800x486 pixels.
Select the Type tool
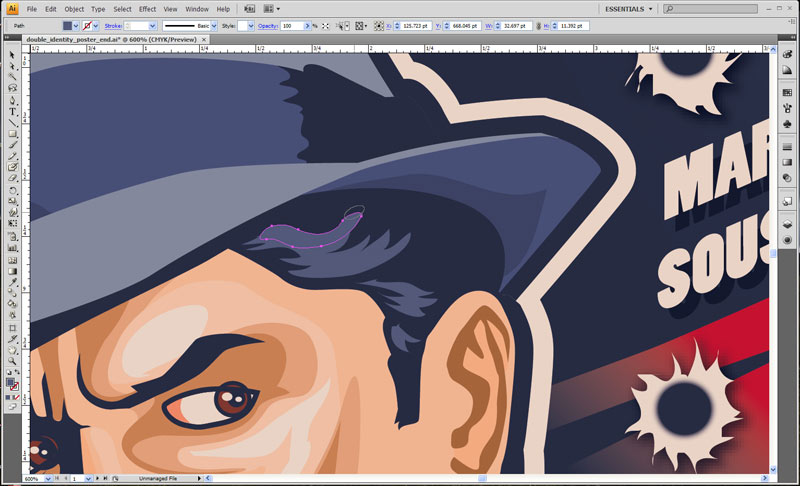click(x=13, y=111)
